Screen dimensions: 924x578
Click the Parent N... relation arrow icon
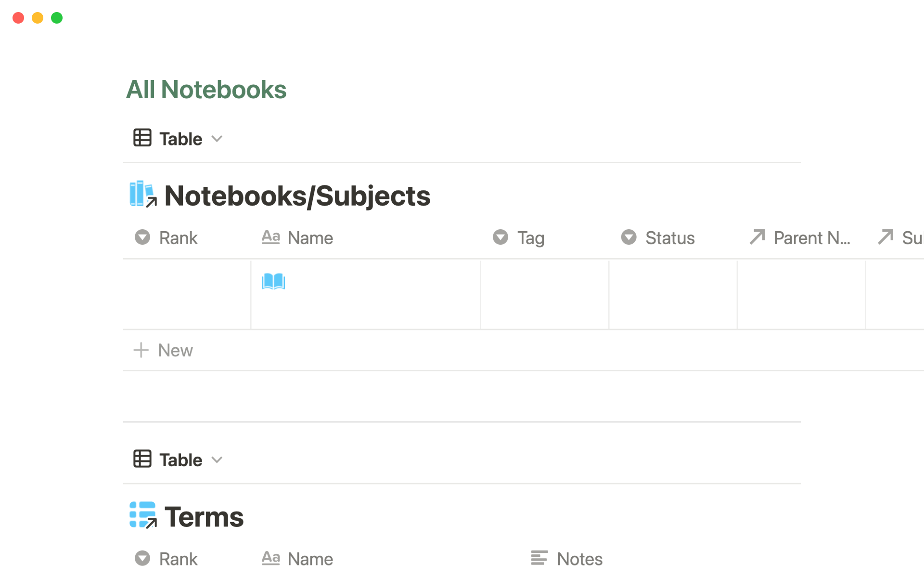pyautogui.click(x=757, y=237)
